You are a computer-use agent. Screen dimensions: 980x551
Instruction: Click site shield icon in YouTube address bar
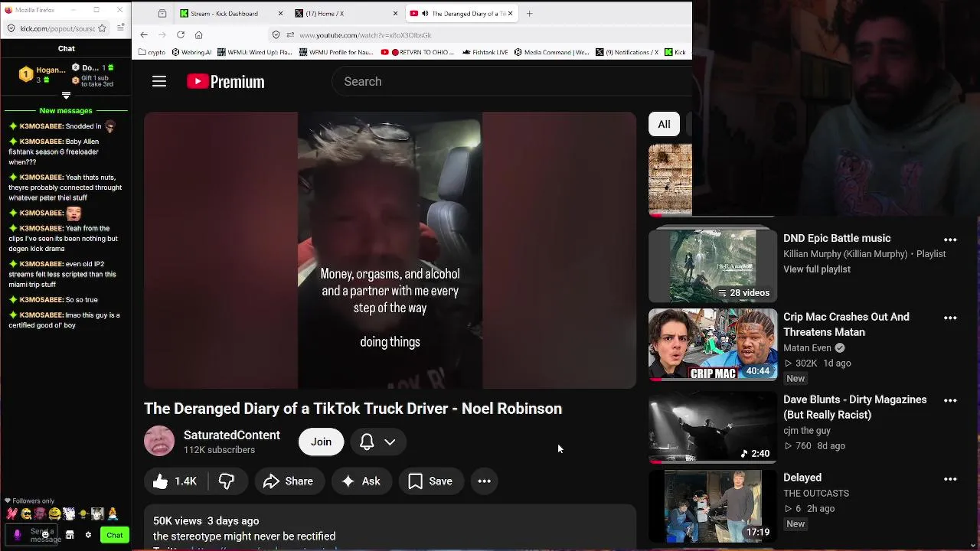coord(277,34)
